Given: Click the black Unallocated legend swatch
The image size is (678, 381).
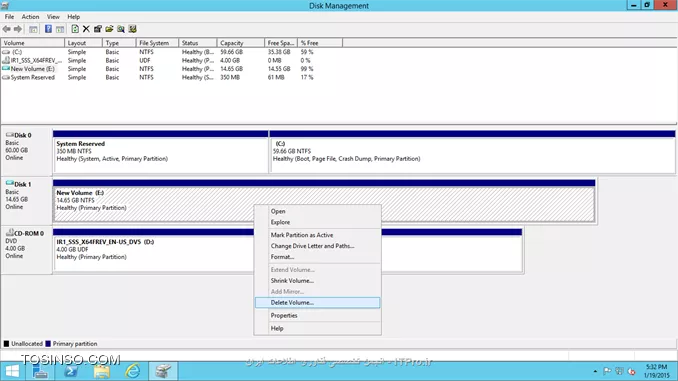Looking at the screenshot, I should point(6,344).
